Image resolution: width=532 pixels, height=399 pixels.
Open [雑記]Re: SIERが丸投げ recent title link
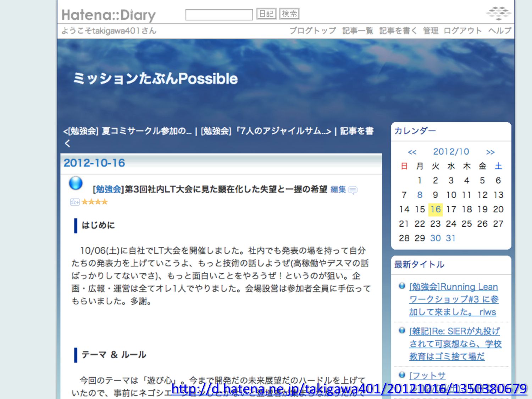coord(455,344)
